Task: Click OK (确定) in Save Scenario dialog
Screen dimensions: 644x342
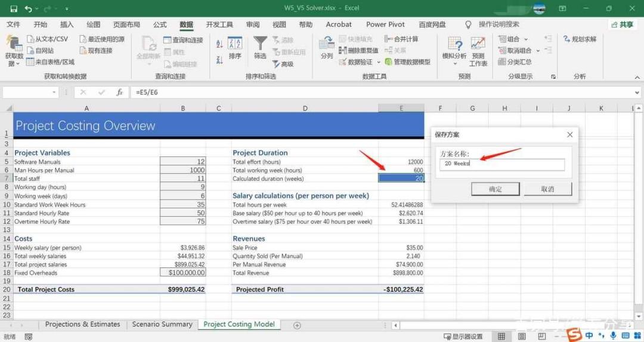Action: 496,189
